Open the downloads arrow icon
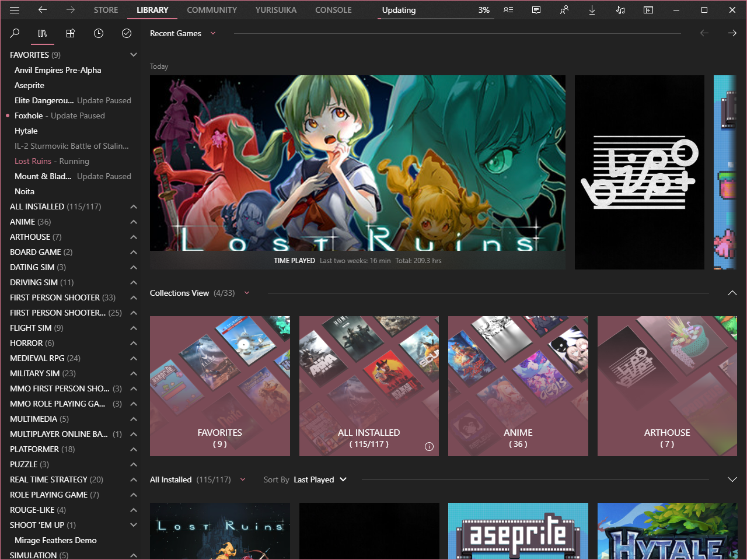 [592, 10]
